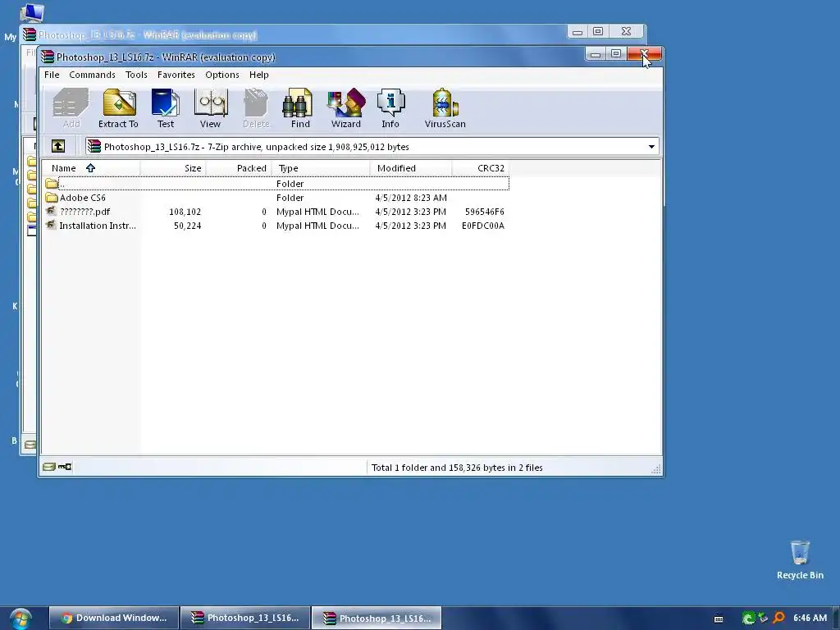Go up one level with arrow icon
The height and width of the screenshot is (630, 840).
(x=58, y=146)
